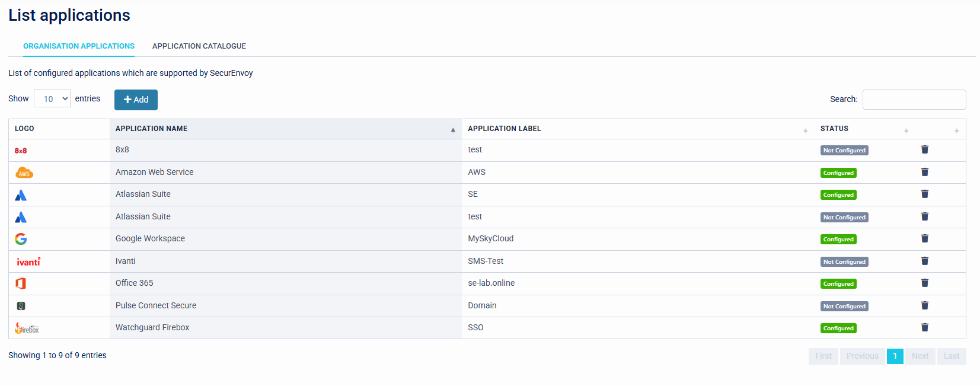The width and height of the screenshot is (980, 386).
Task: Select the 8x8 application name
Action: pyautogui.click(x=122, y=149)
